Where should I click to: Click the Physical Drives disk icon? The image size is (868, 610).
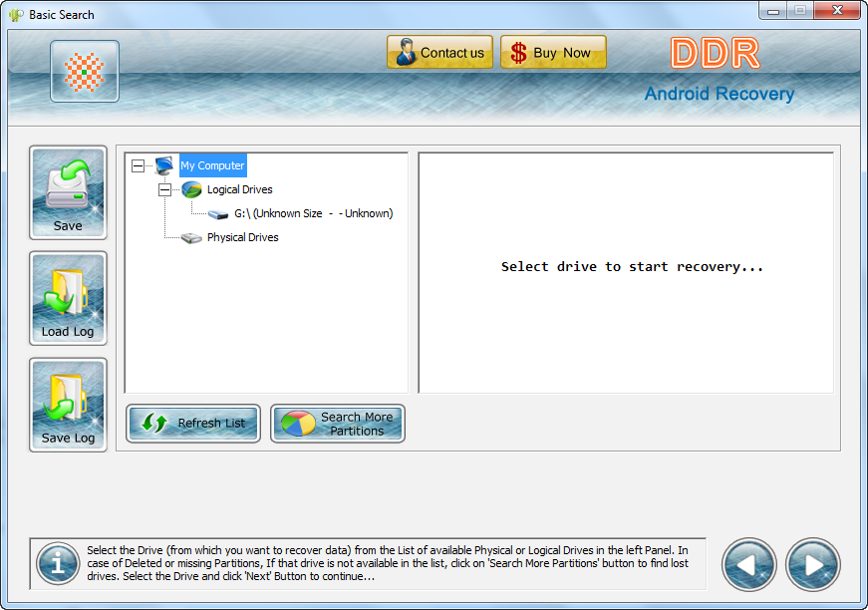tap(191, 238)
